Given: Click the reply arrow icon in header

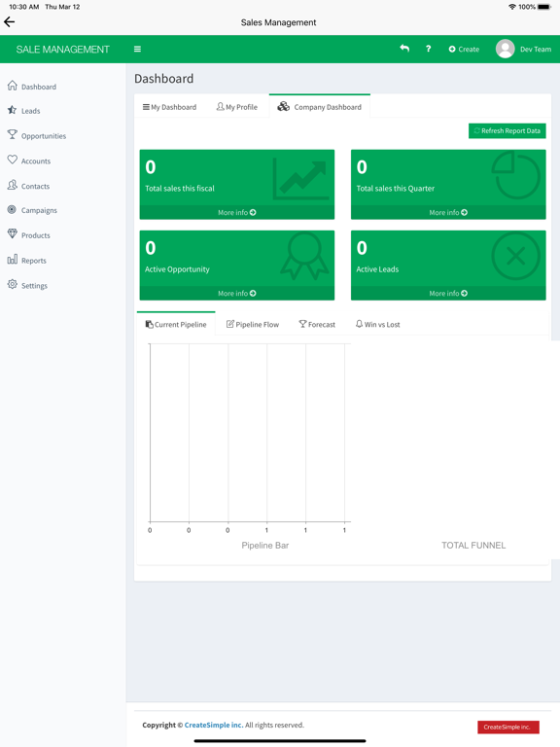Looking at the screenshot, I should [404, 49].
